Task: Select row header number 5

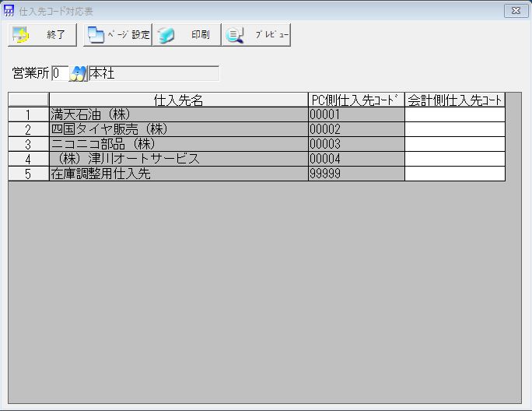Action: pos(28,174)
